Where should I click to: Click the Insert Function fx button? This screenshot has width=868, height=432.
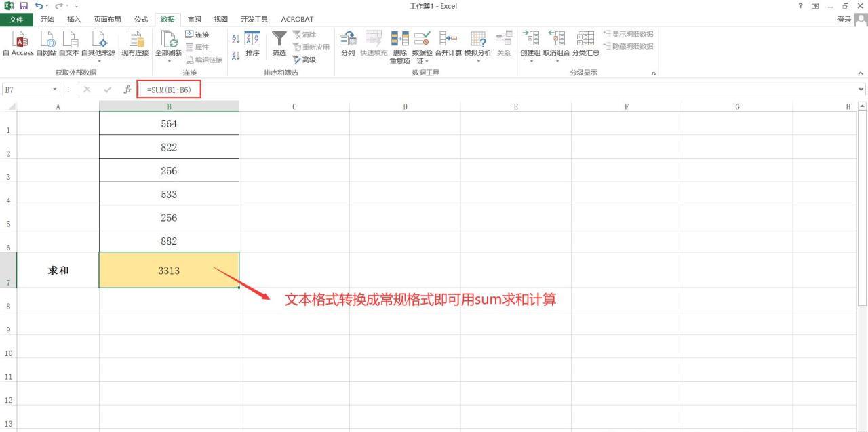127,90
